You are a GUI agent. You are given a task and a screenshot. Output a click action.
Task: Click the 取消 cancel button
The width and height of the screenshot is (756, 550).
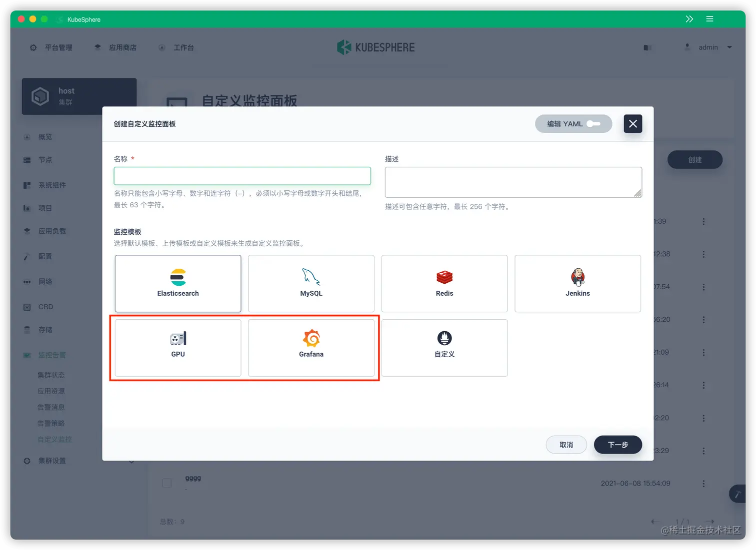click(x=566, y=445)
